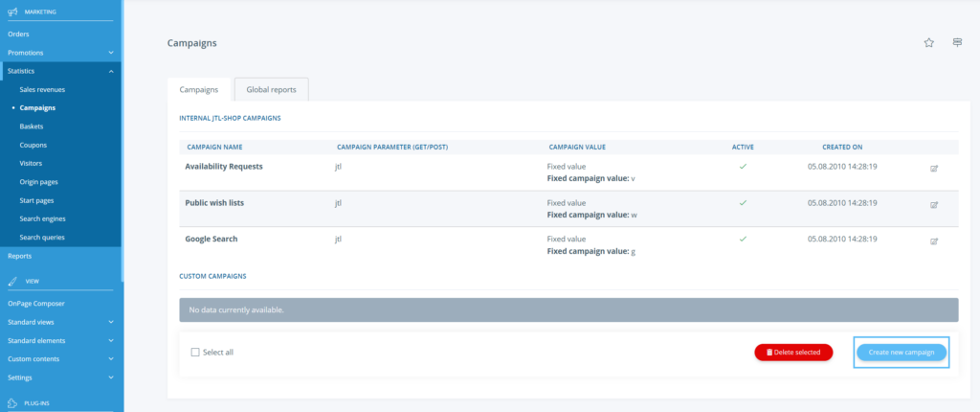Image resolution: width=980 pixels, height=412 pixels.
Task: Expand the Standard elements menu
Action: [x=111, y=341]
